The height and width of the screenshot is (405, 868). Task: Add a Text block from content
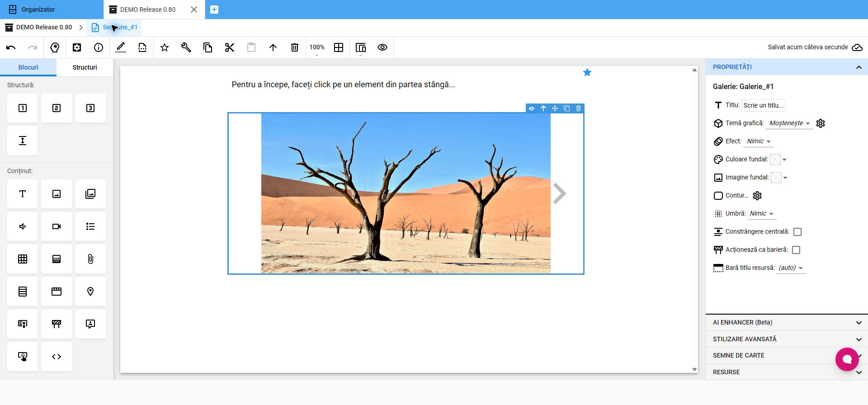click(23, 194)
